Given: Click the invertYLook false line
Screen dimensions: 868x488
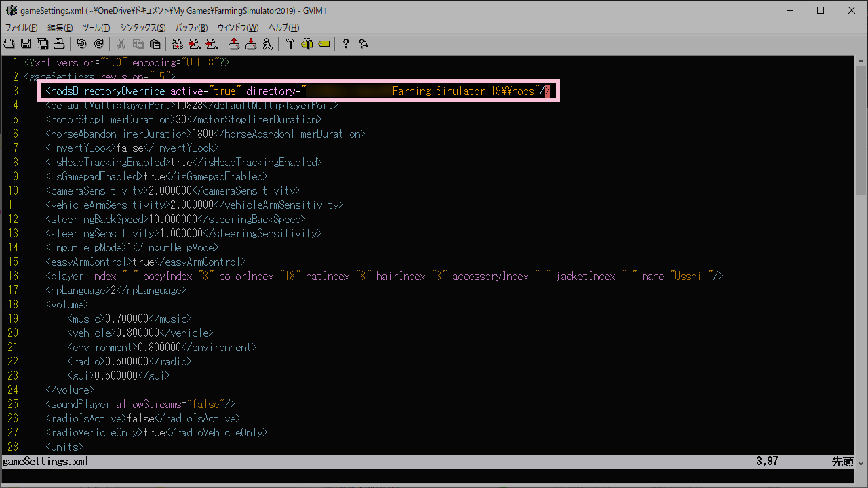Looking at the screenshot, I should [132, 148].
